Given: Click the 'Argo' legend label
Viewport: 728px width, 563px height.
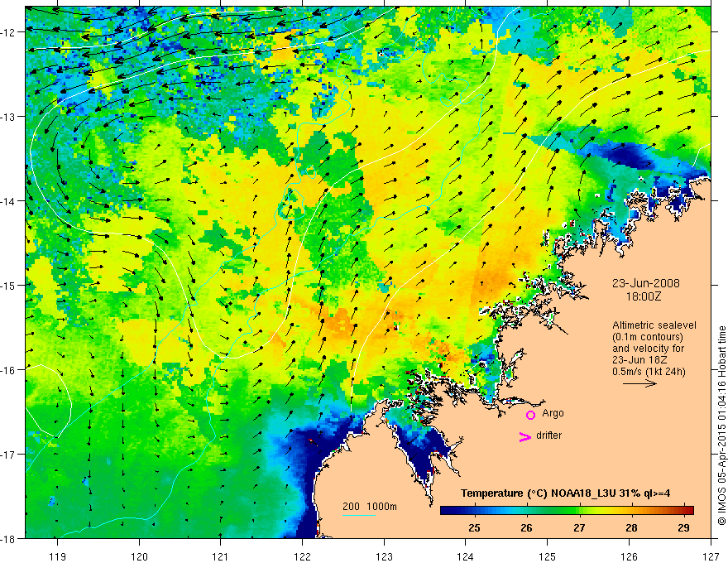Looking at the screenshot, I should tap(553, 413).
